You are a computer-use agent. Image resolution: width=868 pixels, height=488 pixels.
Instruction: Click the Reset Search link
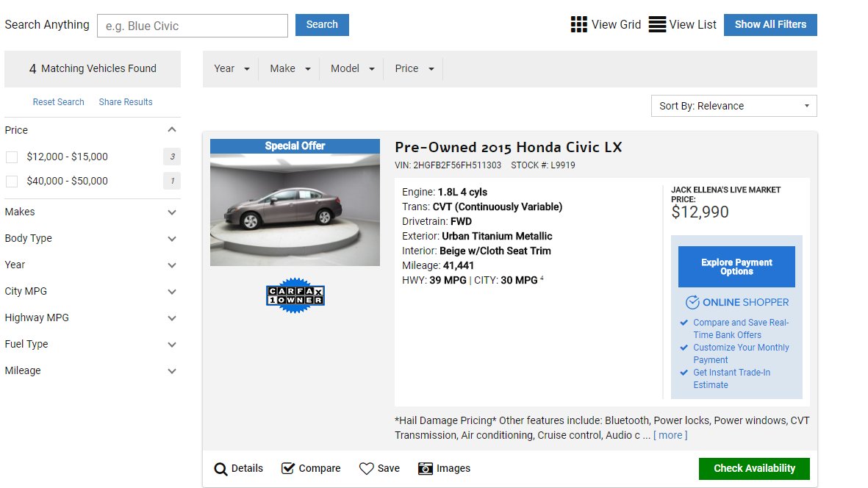pyautogui.click(x=58, y=102)
